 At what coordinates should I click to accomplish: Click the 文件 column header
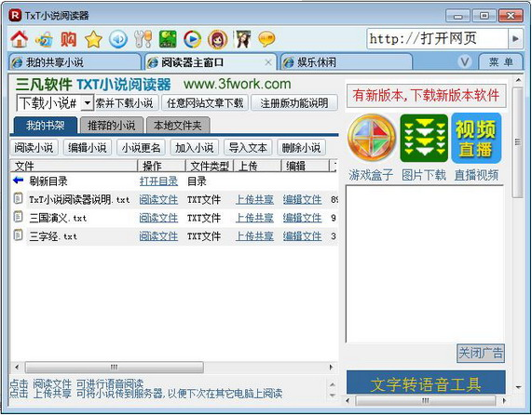[x=74, y=167]
